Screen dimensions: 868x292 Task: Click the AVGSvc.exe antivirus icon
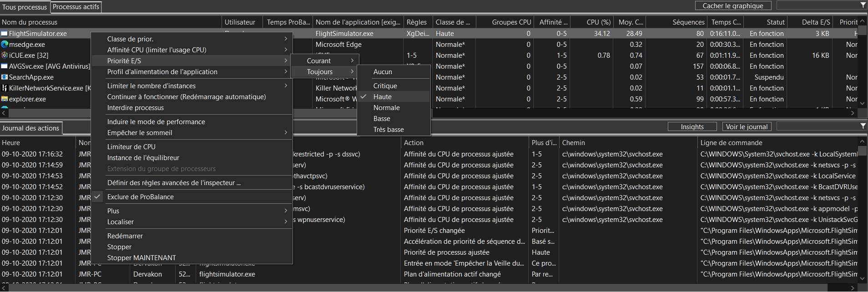pyautogui.click(x=5, y=66)
